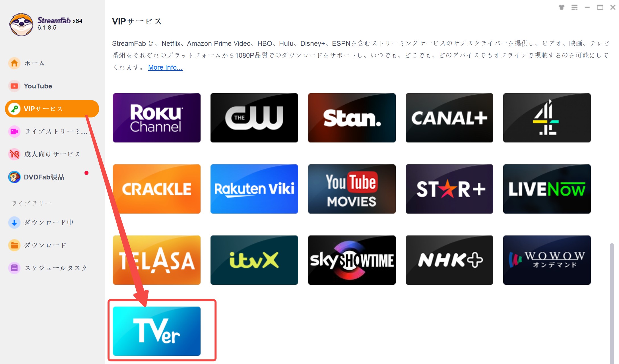Click the DVDFab monkey icon
This screenshot has width=619, height=364.
14,177
